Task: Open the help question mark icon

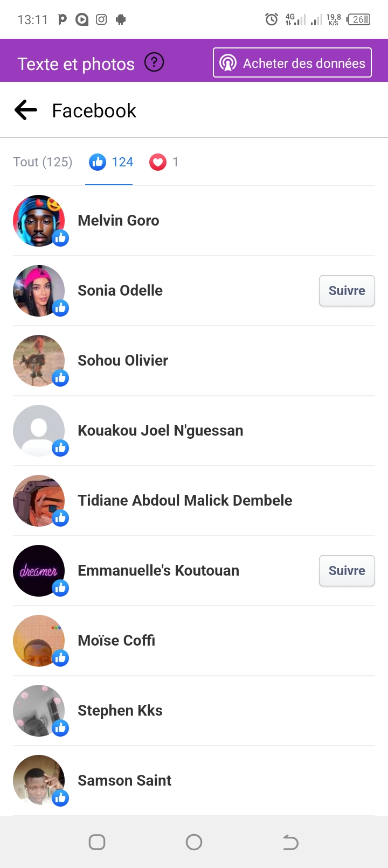Action: click(154, 62)
